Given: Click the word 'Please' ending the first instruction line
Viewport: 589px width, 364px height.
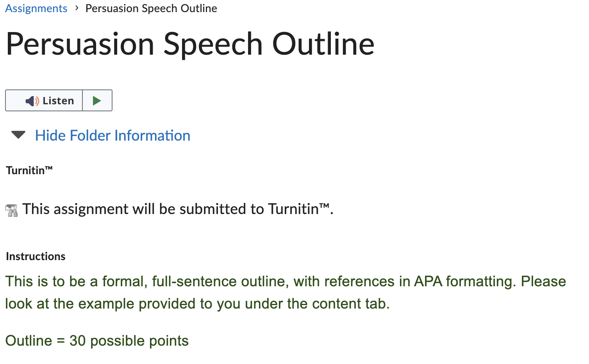Looking at the screenshot, I should 544,281.
